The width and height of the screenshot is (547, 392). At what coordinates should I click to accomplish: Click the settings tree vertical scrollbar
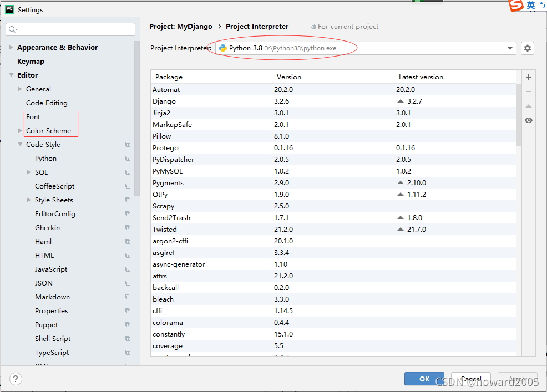coord(136,119)
